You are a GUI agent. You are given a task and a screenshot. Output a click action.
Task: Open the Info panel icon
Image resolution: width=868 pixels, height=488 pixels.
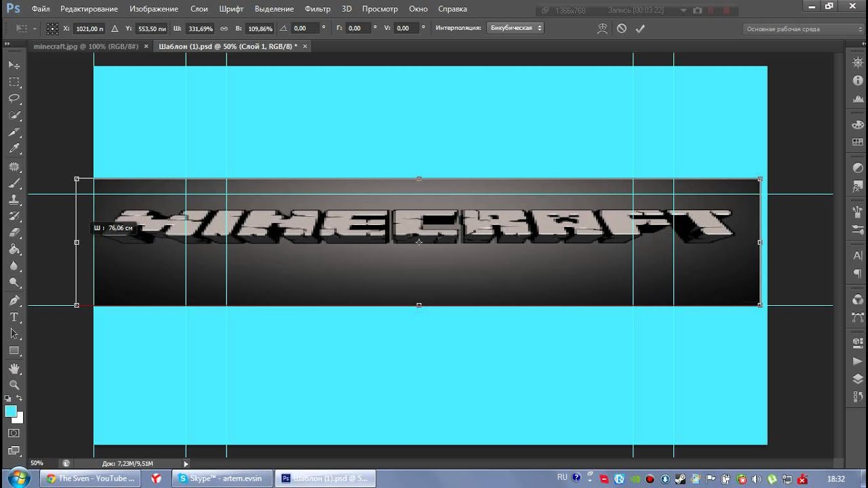[x=858, y=79]
